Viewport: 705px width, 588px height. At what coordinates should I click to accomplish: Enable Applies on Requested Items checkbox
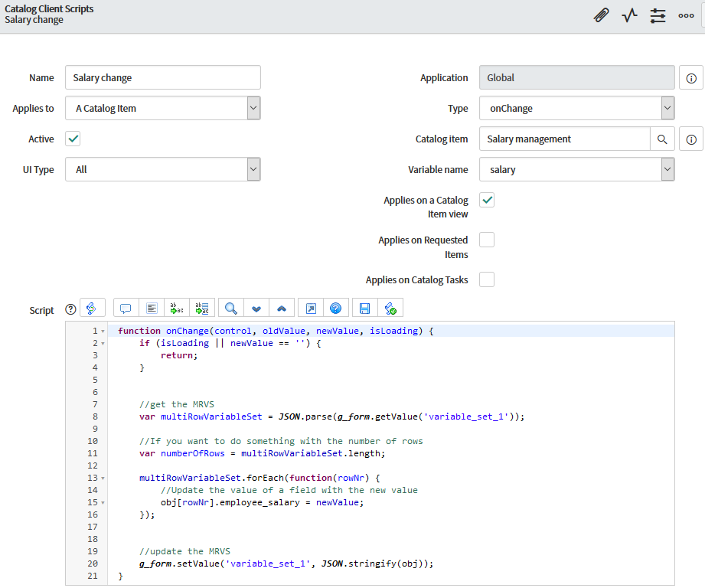tap(487, 240)
